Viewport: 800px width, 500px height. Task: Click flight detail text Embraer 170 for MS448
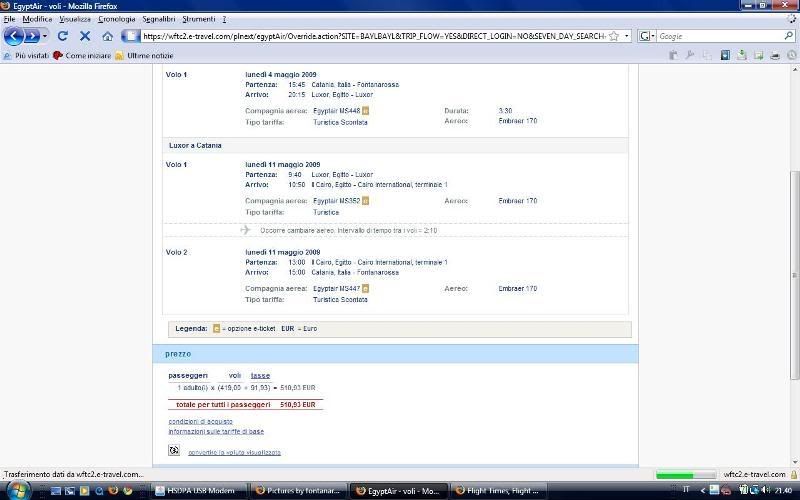[x=517, y=121]
